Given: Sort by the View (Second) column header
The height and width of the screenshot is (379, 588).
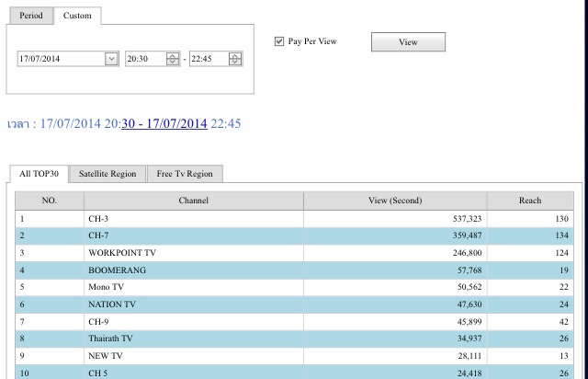Looking at the screenshot, I should coord(395,201).
